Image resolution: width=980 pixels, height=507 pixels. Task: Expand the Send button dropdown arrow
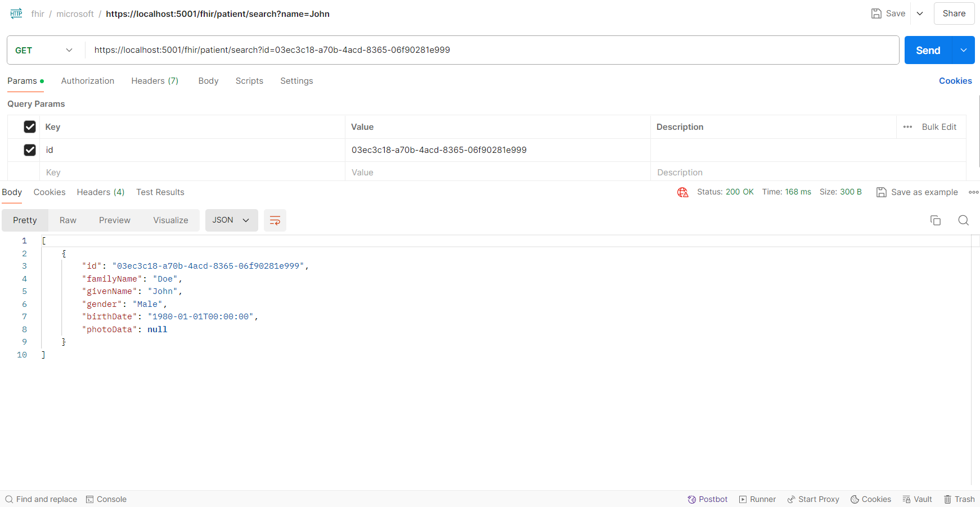963,50
